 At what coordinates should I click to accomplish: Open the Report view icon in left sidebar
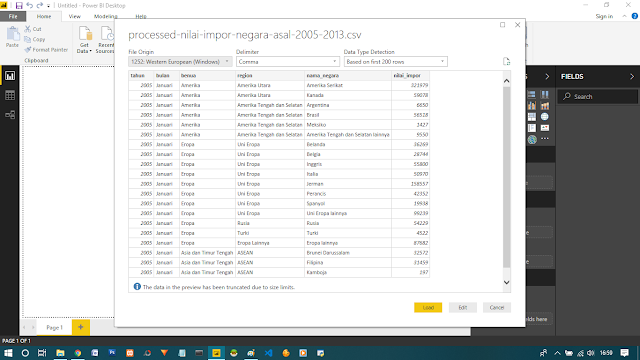tap(10, 76)
